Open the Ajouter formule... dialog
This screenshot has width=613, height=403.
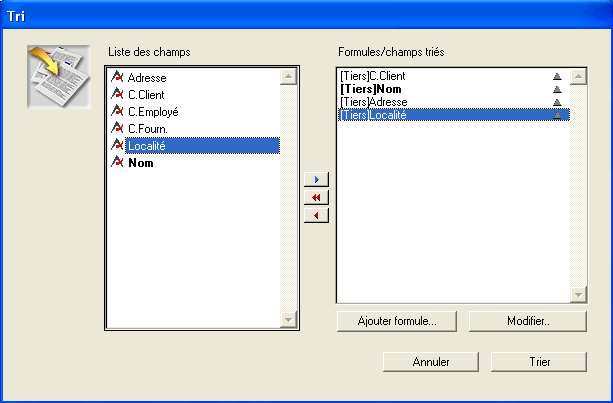(x=397, y=321)
